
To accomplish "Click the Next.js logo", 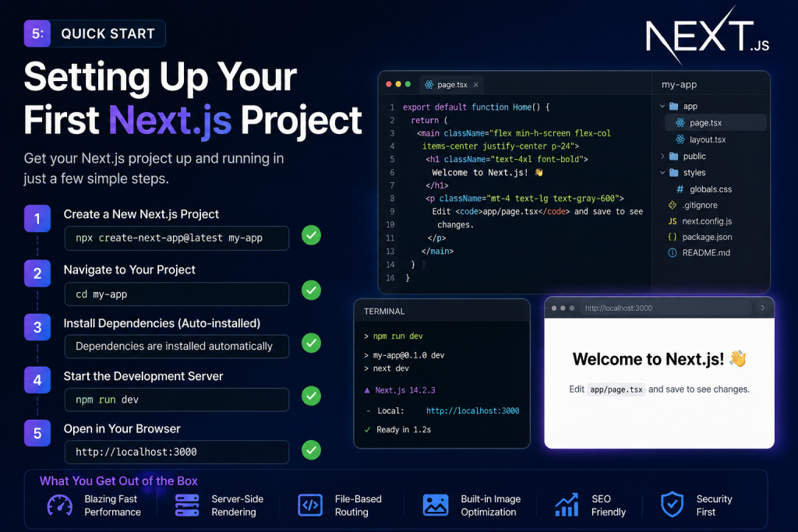I will tap(708, 35).
